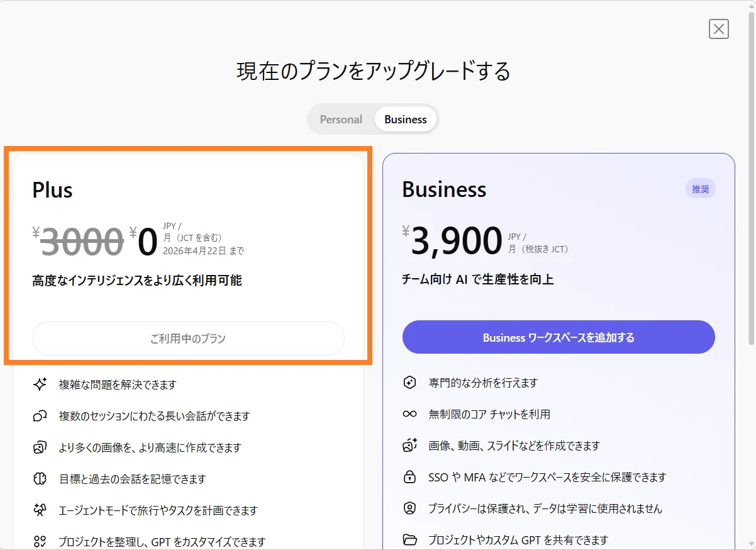This screenshot has width=756, height=550.
Task: Click the media icon beside 画像、動画、スライド
Action: [x=410, y=446]
